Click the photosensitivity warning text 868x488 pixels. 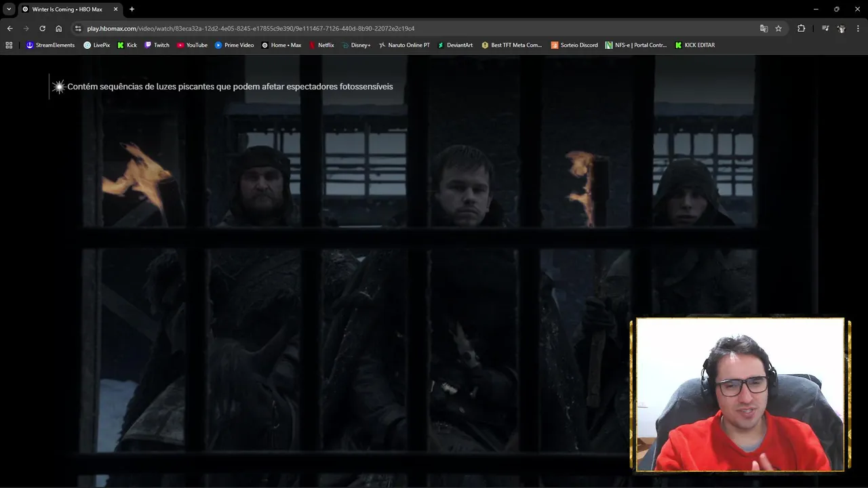[x=230, y=87]
